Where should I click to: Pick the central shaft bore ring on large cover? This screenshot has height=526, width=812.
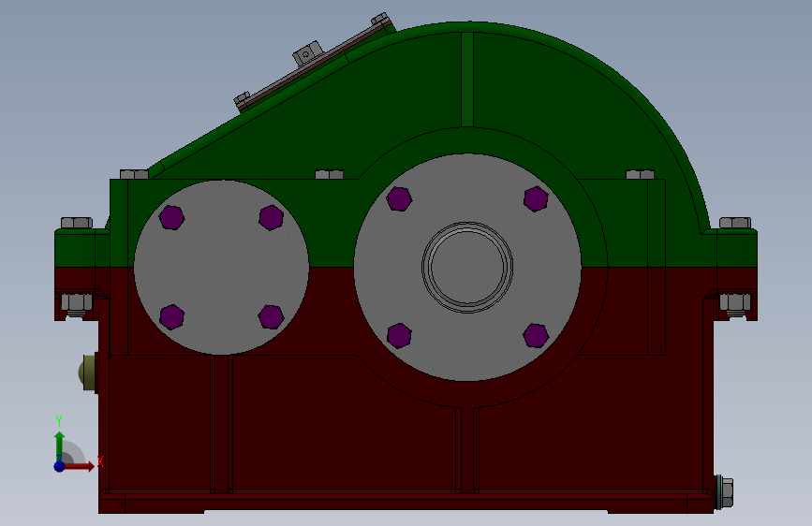(467, 267)
